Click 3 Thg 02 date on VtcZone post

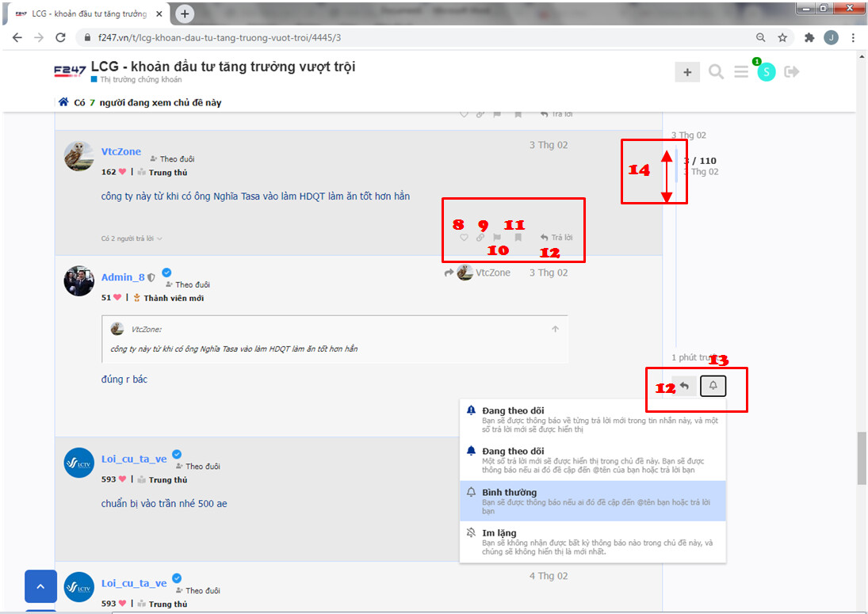(x=549, y=145)
